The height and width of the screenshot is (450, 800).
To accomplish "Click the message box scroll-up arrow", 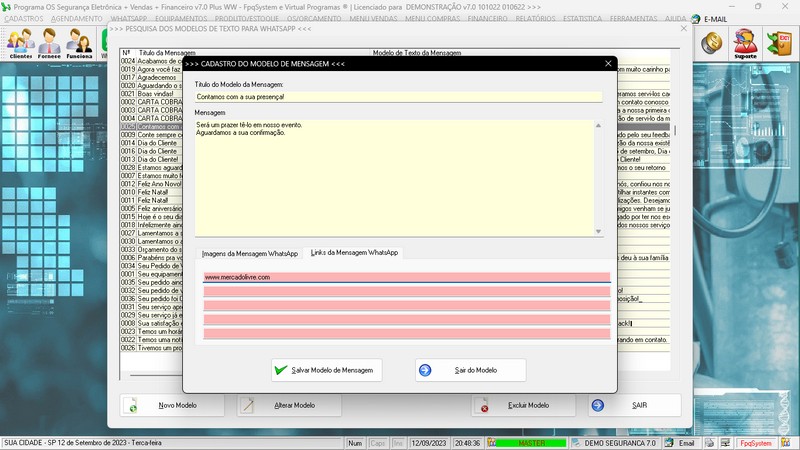I will (598, 125).
